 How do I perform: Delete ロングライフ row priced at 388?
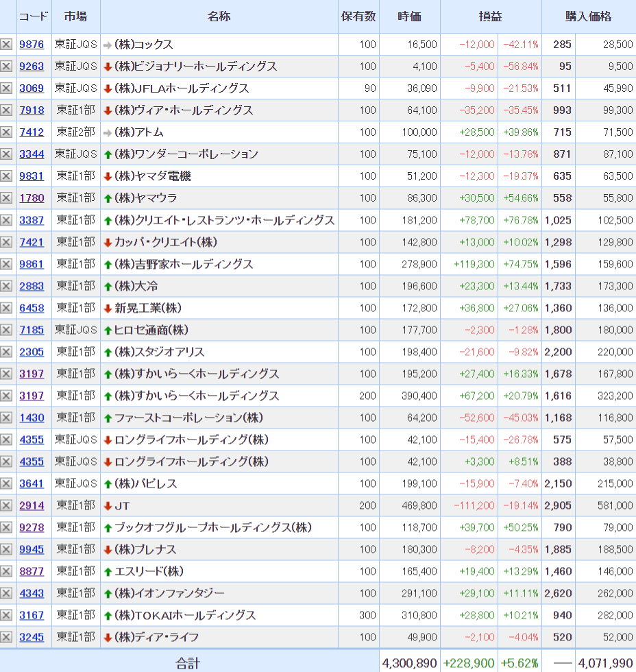(x=6, y=461)
